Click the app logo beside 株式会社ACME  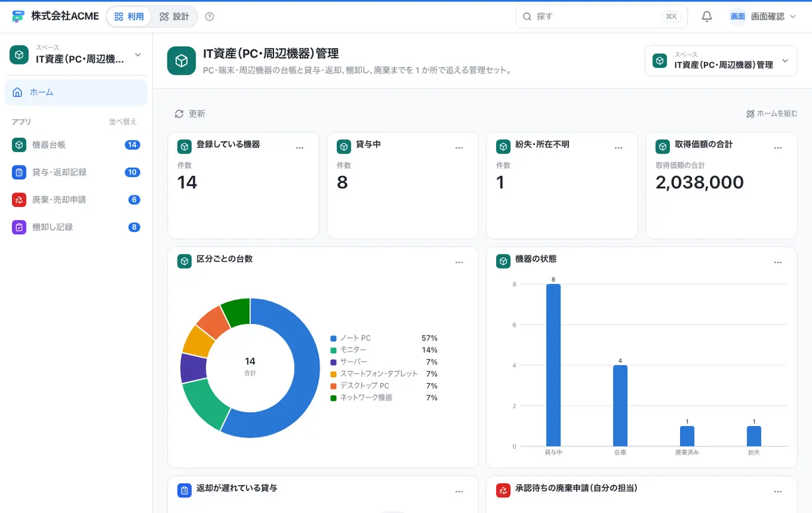18,16
